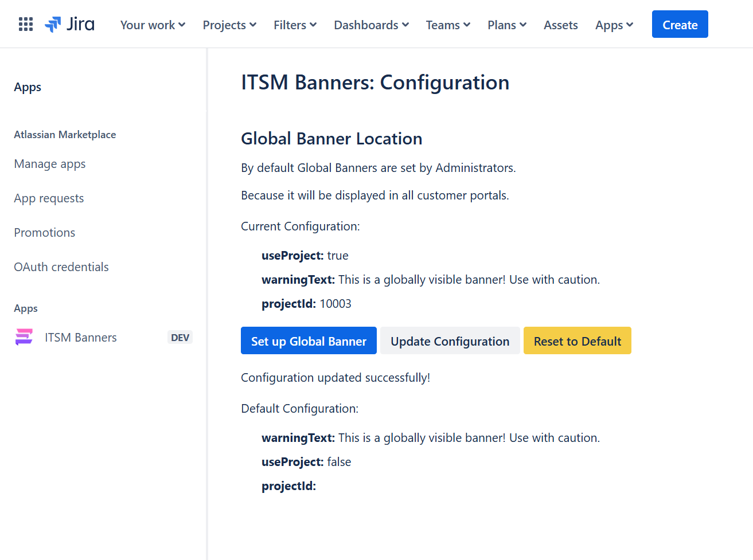Open the Promotions sidebar link

(x=45, y=233)
